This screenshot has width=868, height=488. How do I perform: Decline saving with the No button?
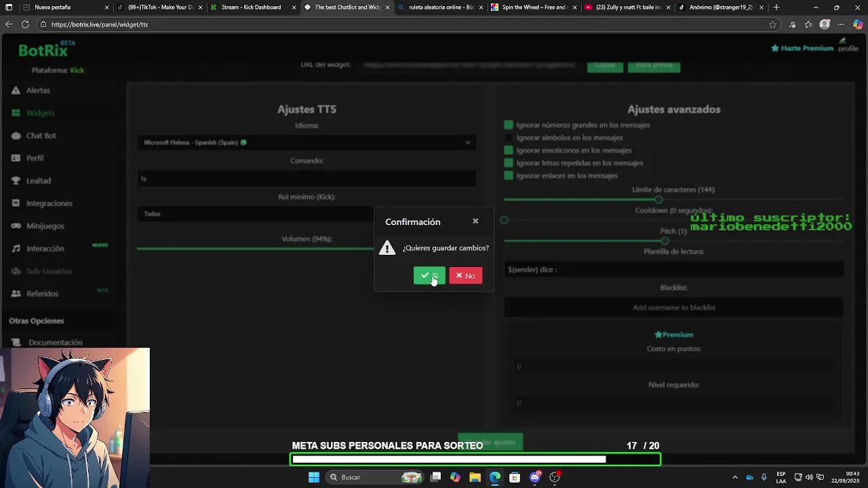tap(465, 275)
